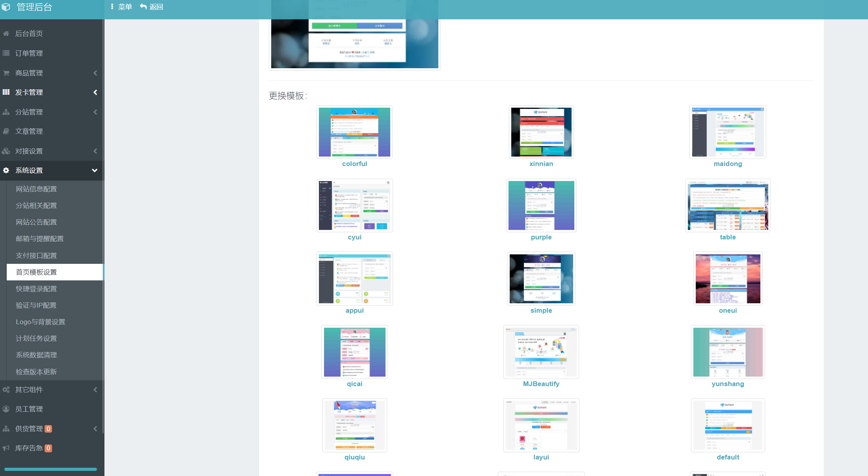Choose the MJBeautify template link

pyautogui.click(x=541, y=384)
